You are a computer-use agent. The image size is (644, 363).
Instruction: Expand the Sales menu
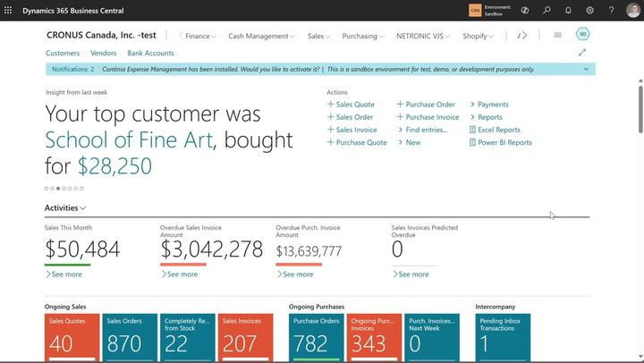[x=318, y=36]
